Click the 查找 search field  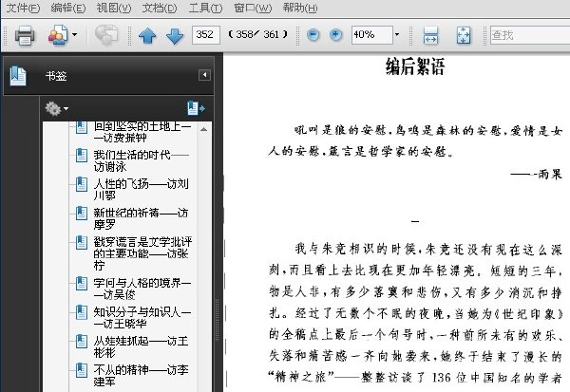(x=530, y=35)
